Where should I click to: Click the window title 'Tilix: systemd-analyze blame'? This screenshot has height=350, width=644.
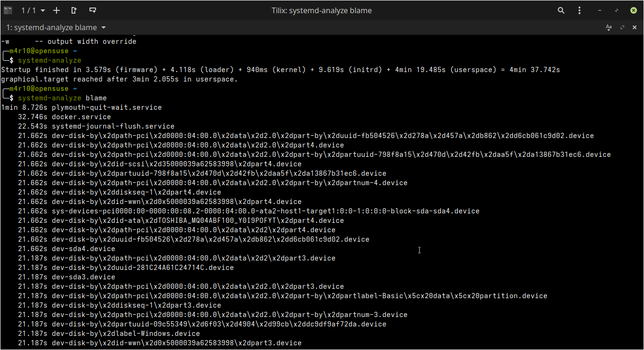coord(322,10)
